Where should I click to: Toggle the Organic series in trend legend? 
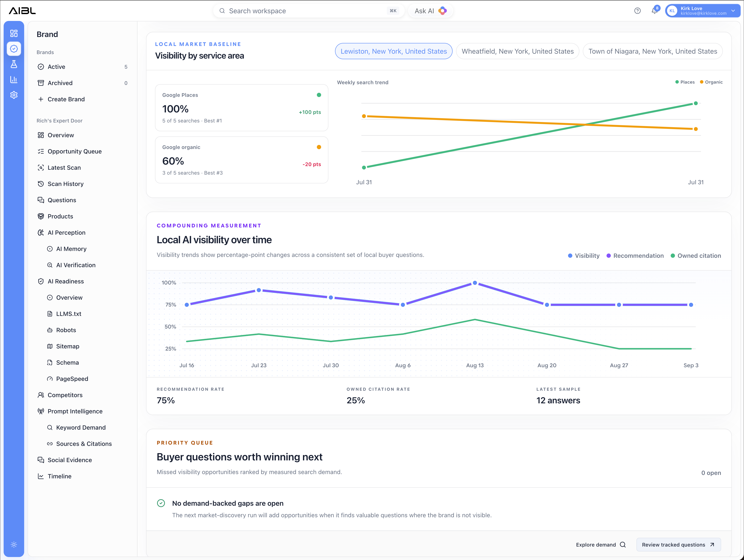point(711,82)
